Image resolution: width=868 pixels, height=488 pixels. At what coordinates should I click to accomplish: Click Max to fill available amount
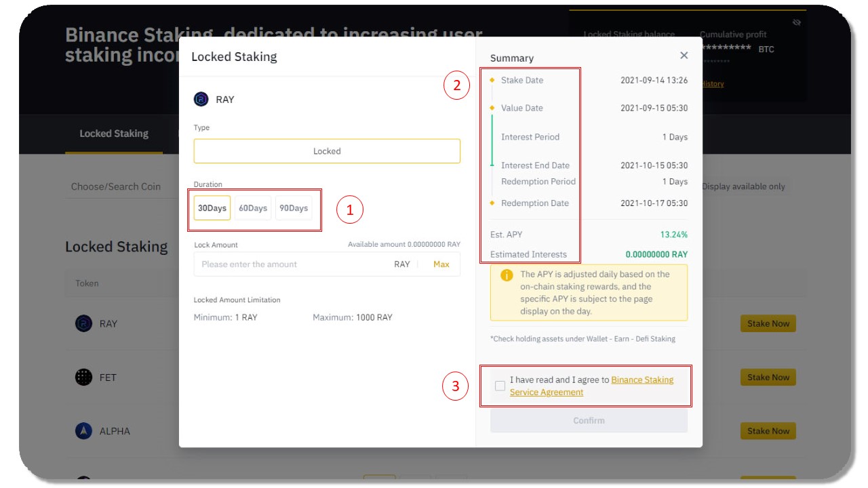441,264
